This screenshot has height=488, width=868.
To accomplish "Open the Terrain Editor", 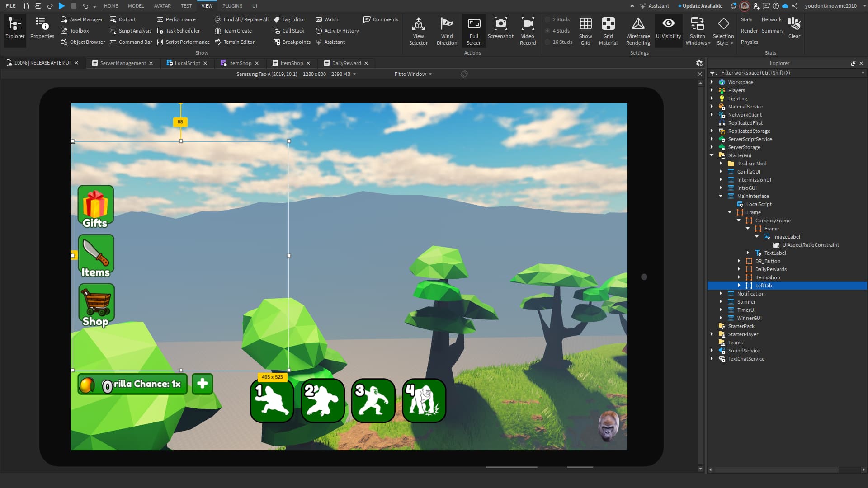I will 239,42.
